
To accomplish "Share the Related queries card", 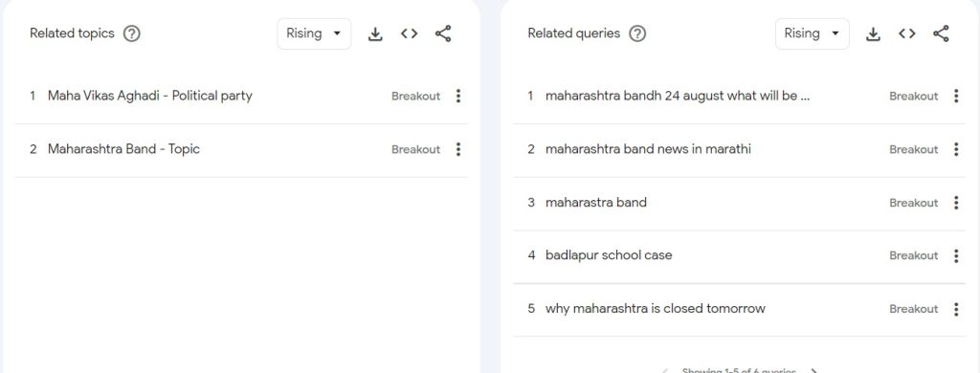I will pyautogui.click(x=941, y=33).
